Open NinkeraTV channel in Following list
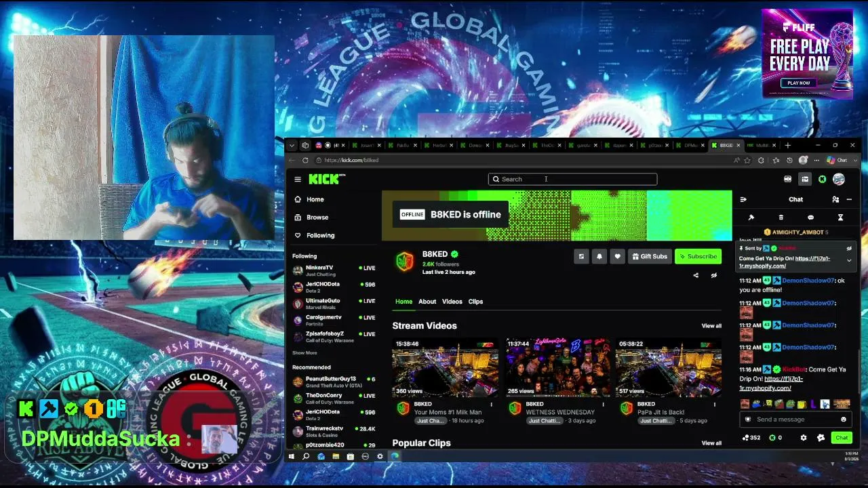The width and height of the screenshot is (868, 488). [x=334, y=270]
